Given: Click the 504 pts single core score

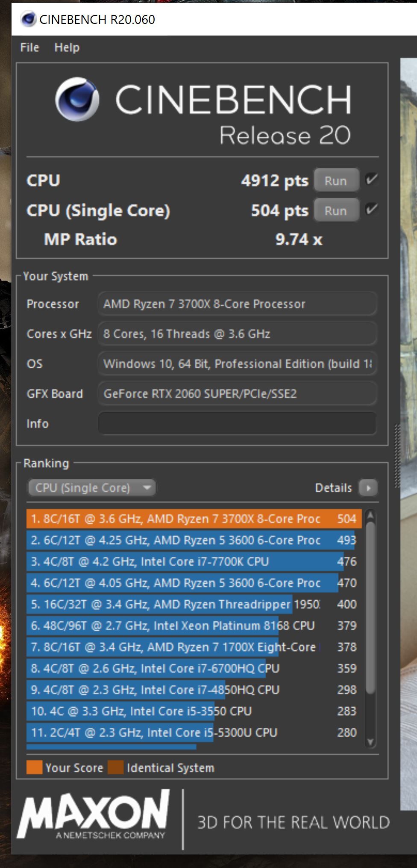Looking at the screenshot, I should coord(279,210).
